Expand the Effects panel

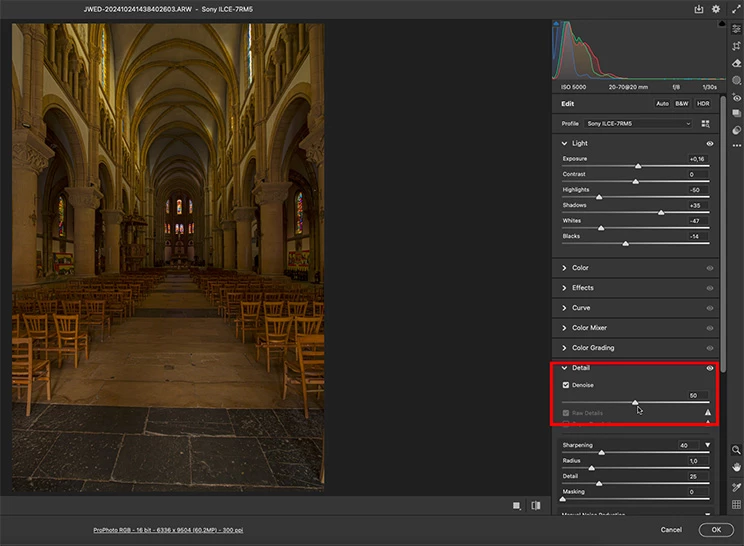click(x=564, y=288)
